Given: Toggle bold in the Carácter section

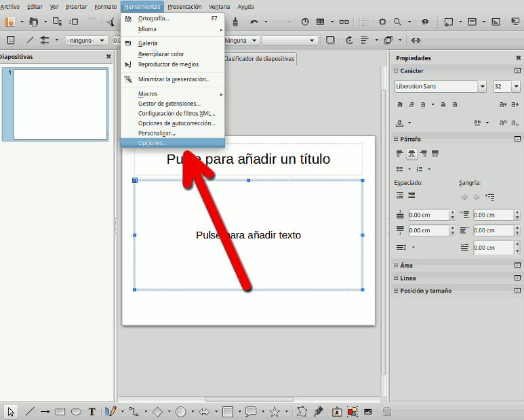Looking at the screenshot, I should (x=400, y=104).
